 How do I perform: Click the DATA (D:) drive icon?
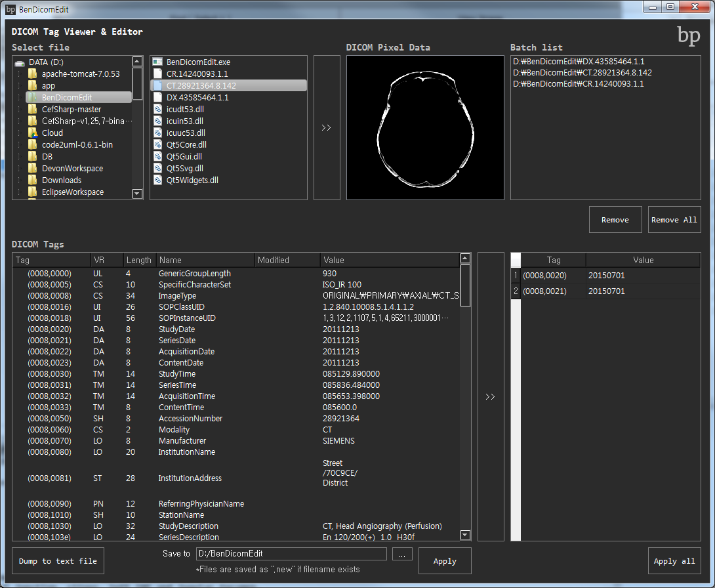[x=20, y=62]
